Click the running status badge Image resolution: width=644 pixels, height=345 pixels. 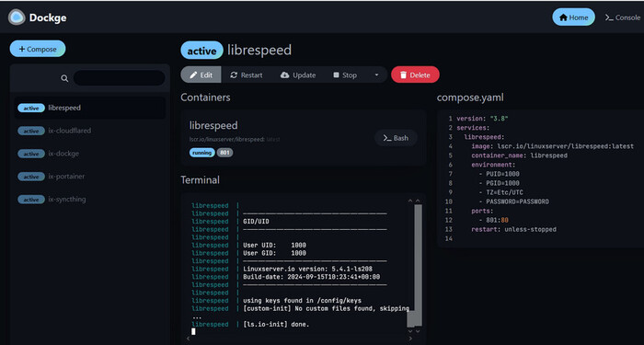tap(202, 153)
